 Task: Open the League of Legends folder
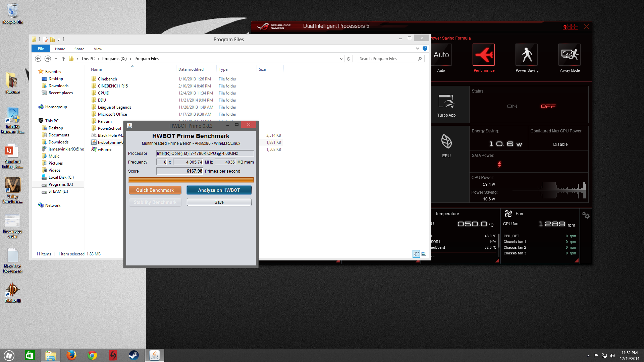pos(114,107)
